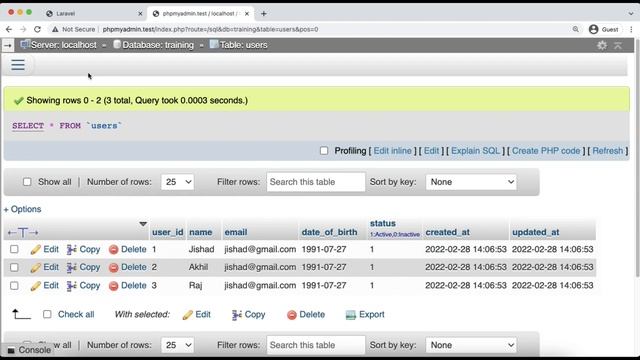Open the bottom Sort by key dropdown

click(471, 345)
